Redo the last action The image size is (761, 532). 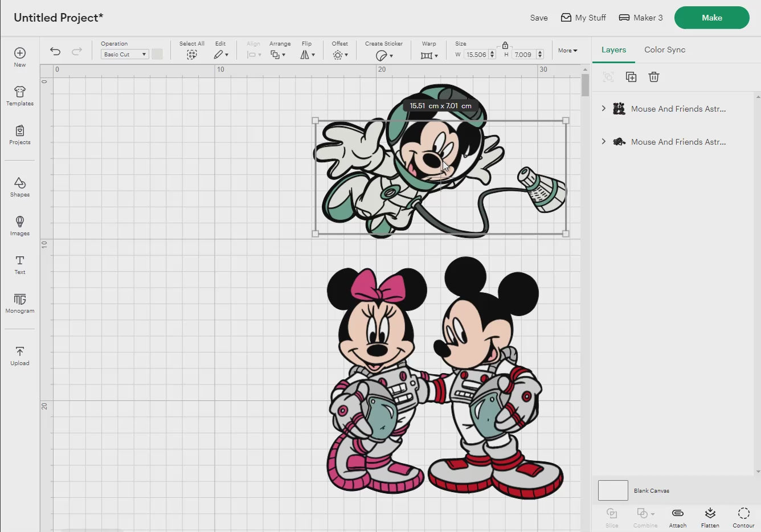click(x=76, y=51)
